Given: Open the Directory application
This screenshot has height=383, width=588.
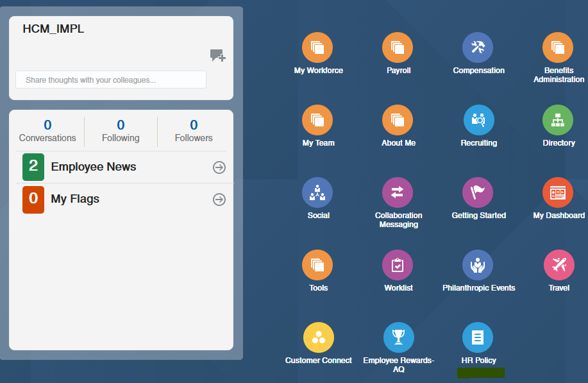Looking at the screenshot, I should pos(557,120).
